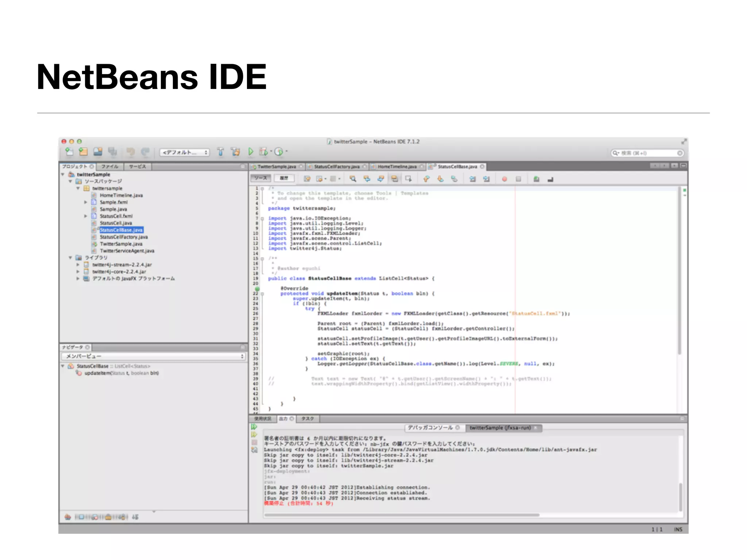Viewport: 747px width, 560px height.
Task: Open the TwitterSample.java editor tab
Action: [277, 167]
